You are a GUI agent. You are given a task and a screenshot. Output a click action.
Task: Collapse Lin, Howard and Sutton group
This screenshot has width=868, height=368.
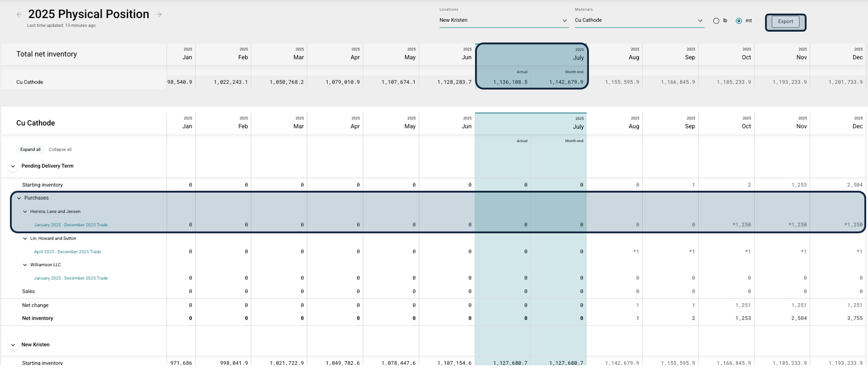[25, 239]
